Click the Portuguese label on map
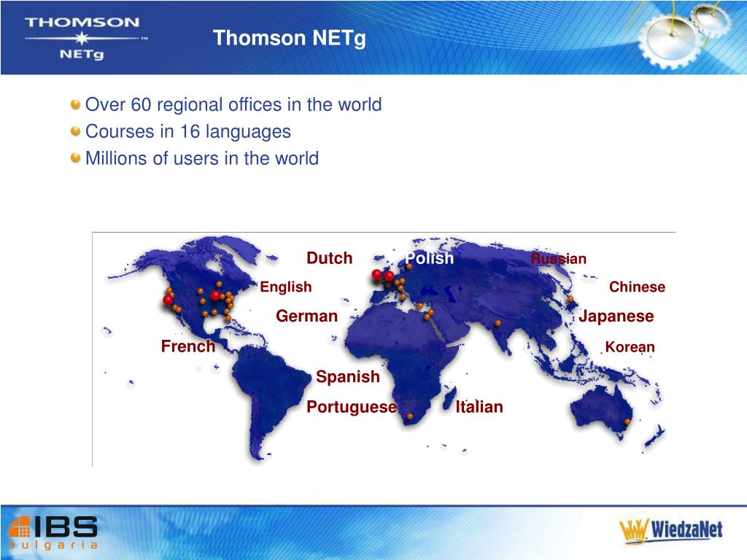The image size is (747, 560). [352, 407]
